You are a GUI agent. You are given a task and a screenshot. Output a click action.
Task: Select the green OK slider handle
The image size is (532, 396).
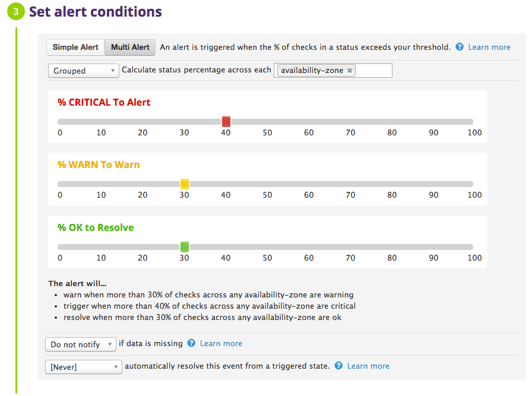[184, 246]
